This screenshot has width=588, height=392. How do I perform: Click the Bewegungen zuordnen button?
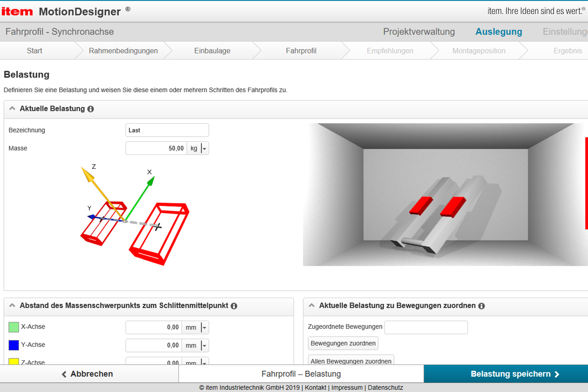pyautogui.click(x=343, y=343)
